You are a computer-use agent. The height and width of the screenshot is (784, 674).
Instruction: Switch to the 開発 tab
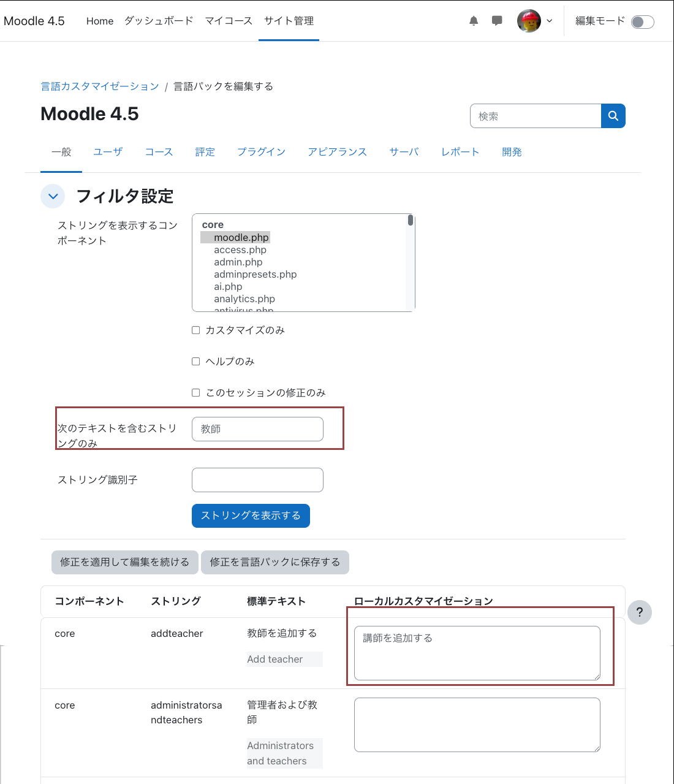[512, 152]
